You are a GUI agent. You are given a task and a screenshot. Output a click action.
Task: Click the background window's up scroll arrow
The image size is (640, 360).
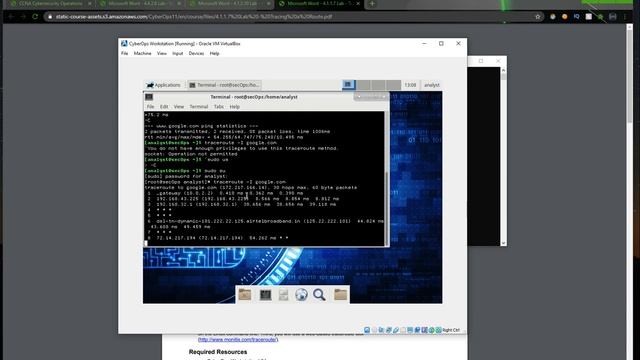coord(503,70)
